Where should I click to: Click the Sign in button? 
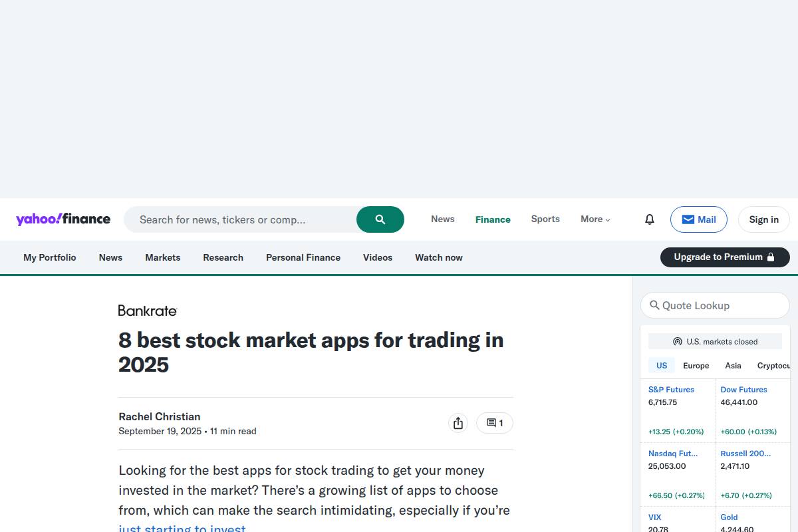point(763,219)
